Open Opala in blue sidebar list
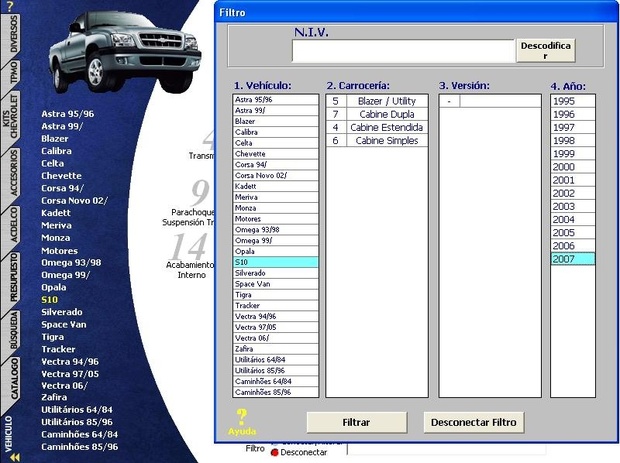The width and height of the screenshot is (620, 463). coord(54,287)
